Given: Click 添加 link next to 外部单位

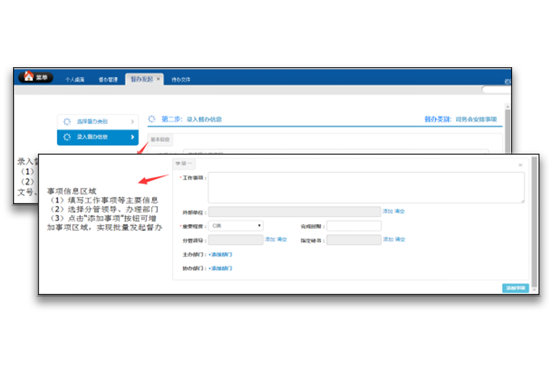Looking at the screenshot, I should [387, 212].
